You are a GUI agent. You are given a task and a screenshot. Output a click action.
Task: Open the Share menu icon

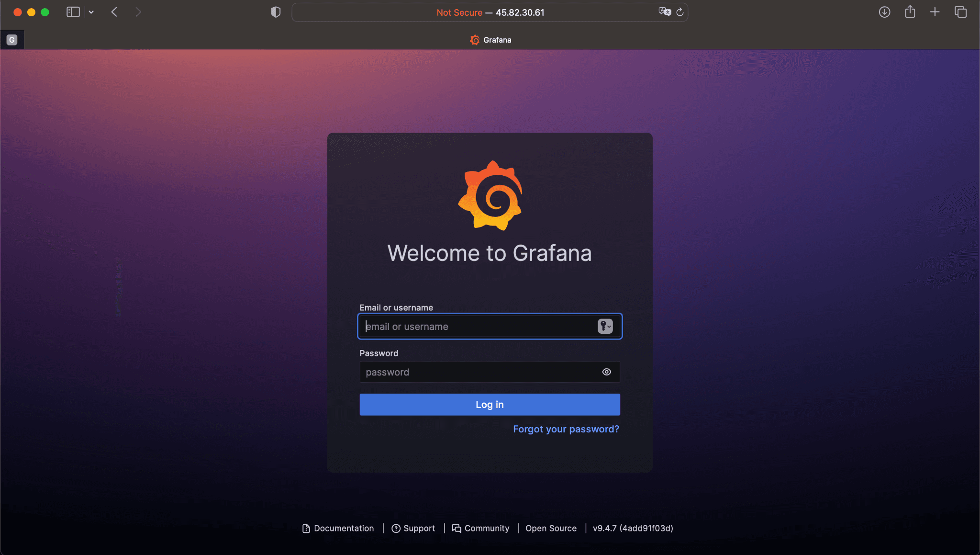tap(910, 12)
